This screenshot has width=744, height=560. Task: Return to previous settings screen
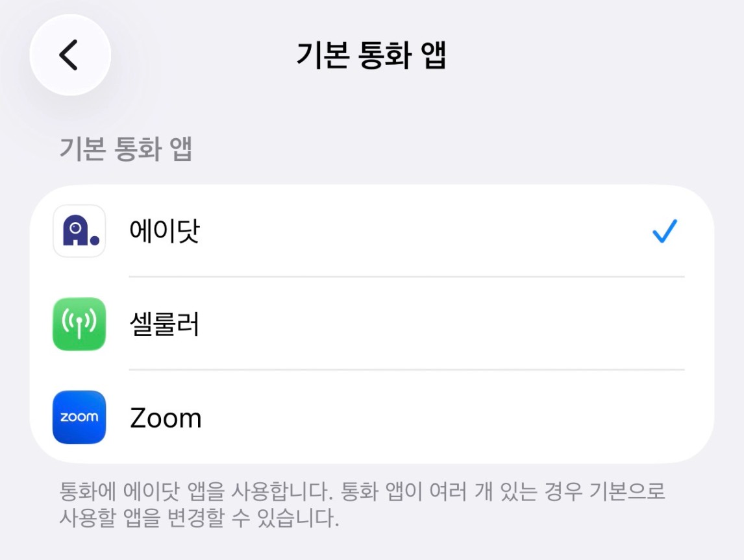click(69, 55)
